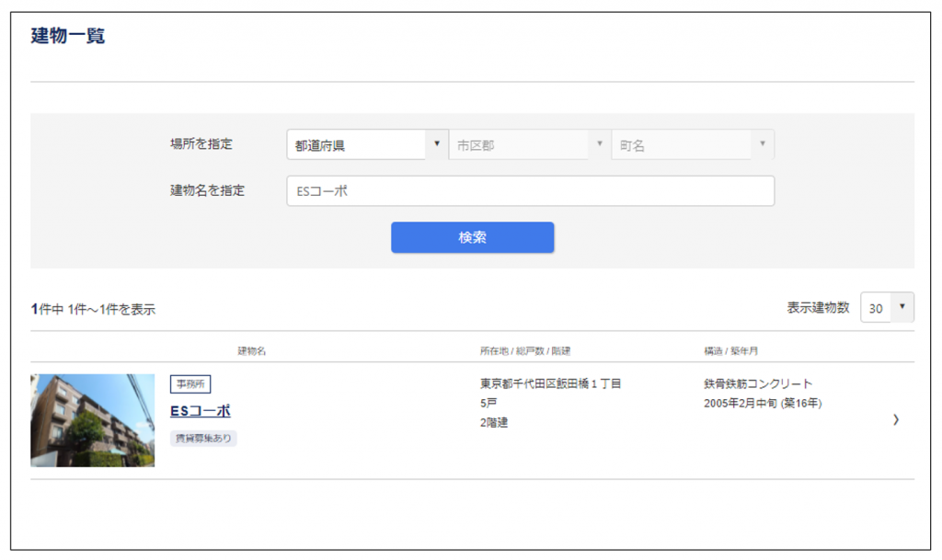Open the 都道府県 prefecture dropdown
This screenshot has width=942, height=560.
pos(366,145)
